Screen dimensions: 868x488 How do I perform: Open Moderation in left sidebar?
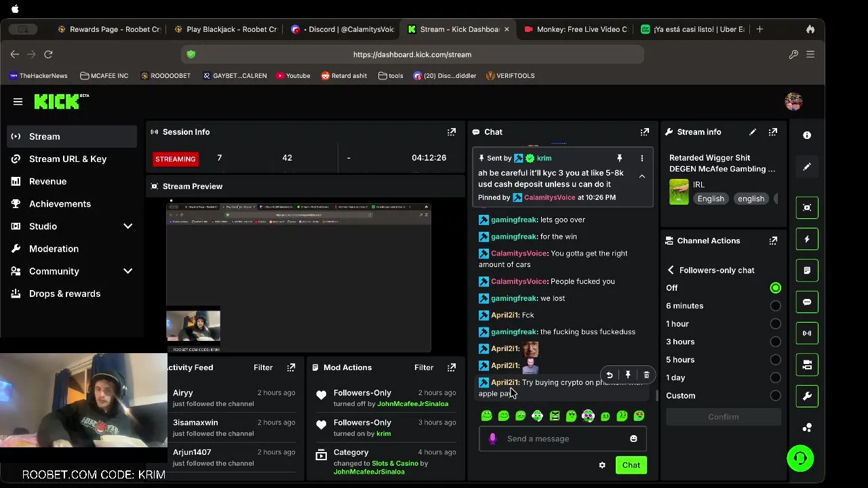(72, 249)
